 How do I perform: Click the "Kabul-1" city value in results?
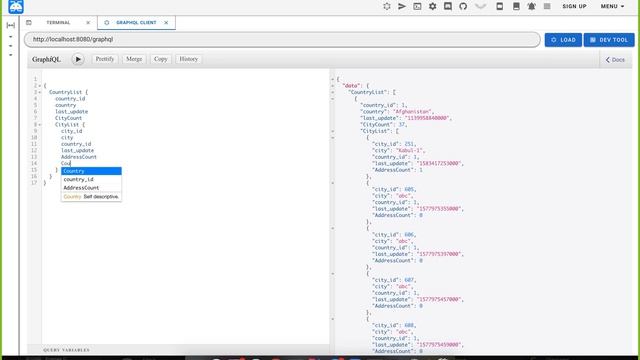click(x=410, y=150)
